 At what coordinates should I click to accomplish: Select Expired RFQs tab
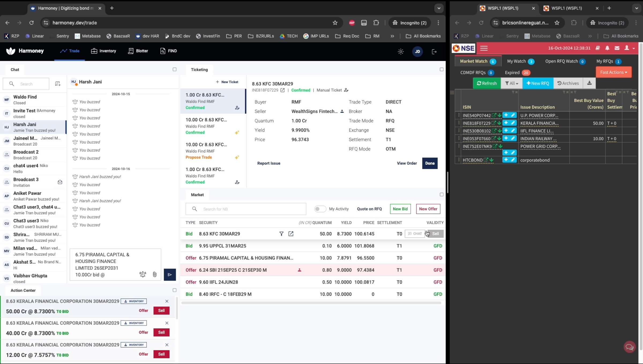pyautogui.click(x=517, y=73)
